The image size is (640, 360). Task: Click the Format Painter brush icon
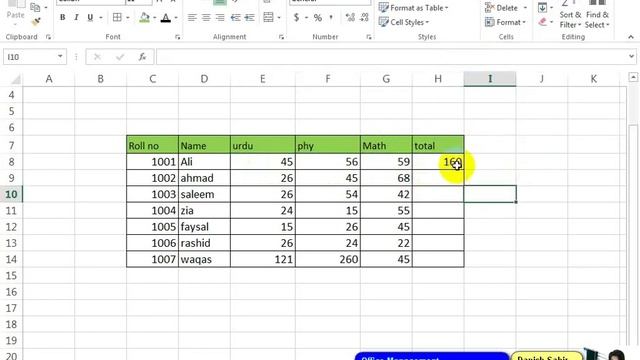coord(36,22)
